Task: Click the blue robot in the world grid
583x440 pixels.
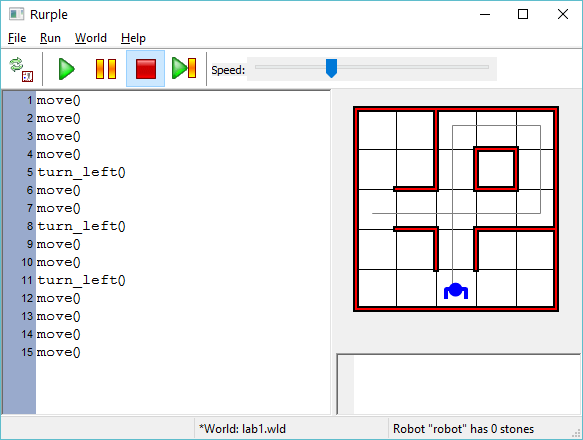Action: click(456, 291)
